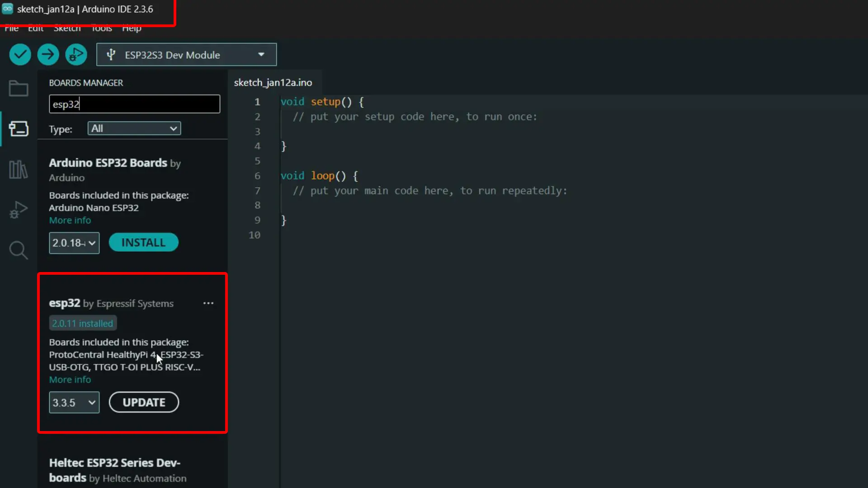Open the Edit menu
Viewport: 868px width, 488px height.
tap(36, 28)
